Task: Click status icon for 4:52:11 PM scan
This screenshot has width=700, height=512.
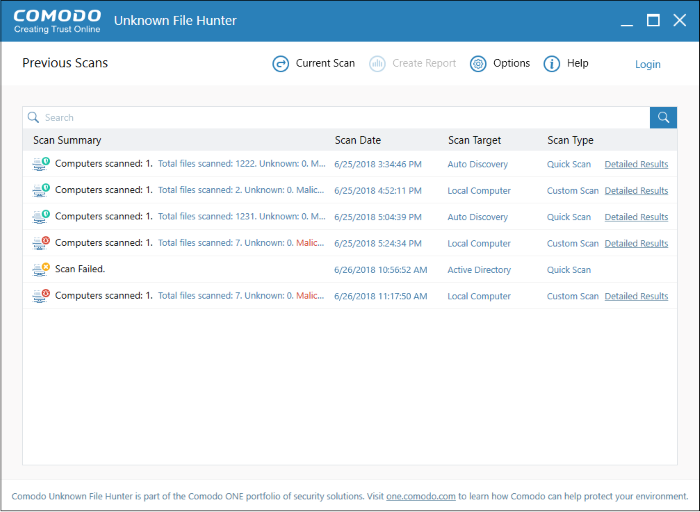Action: click(41, 190)
